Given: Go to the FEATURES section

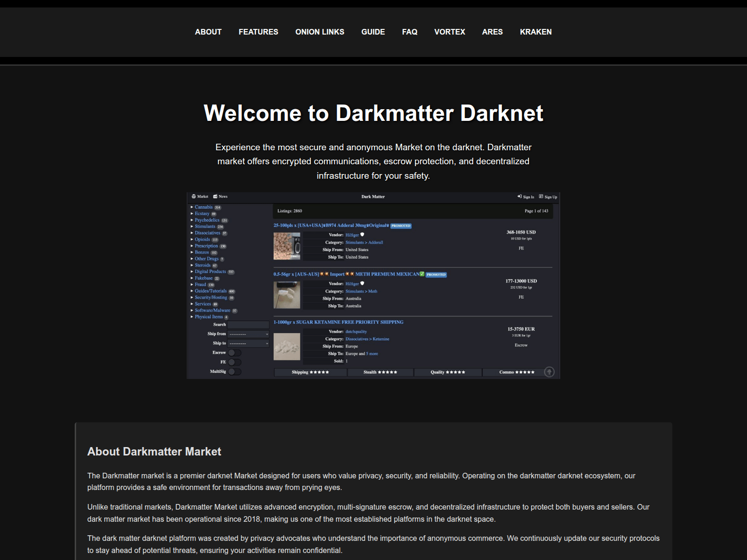Looking at the screenshot, I should coord(258,32).
